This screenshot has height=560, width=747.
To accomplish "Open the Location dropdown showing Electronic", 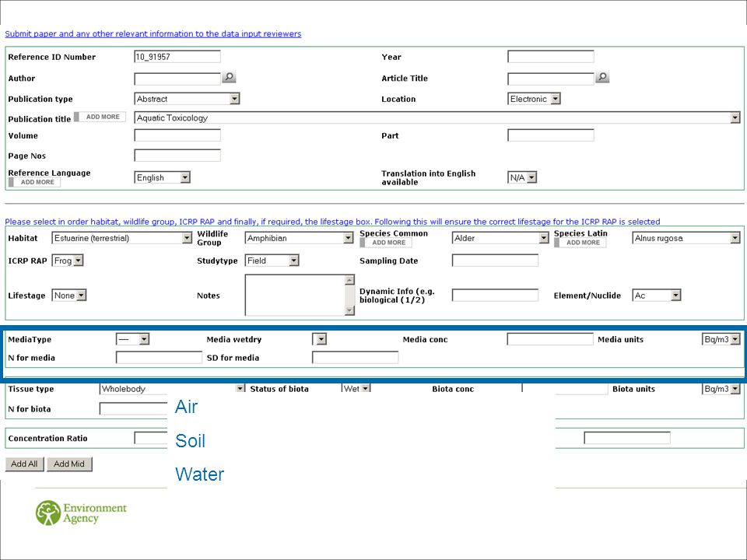I will coord(534,99).
